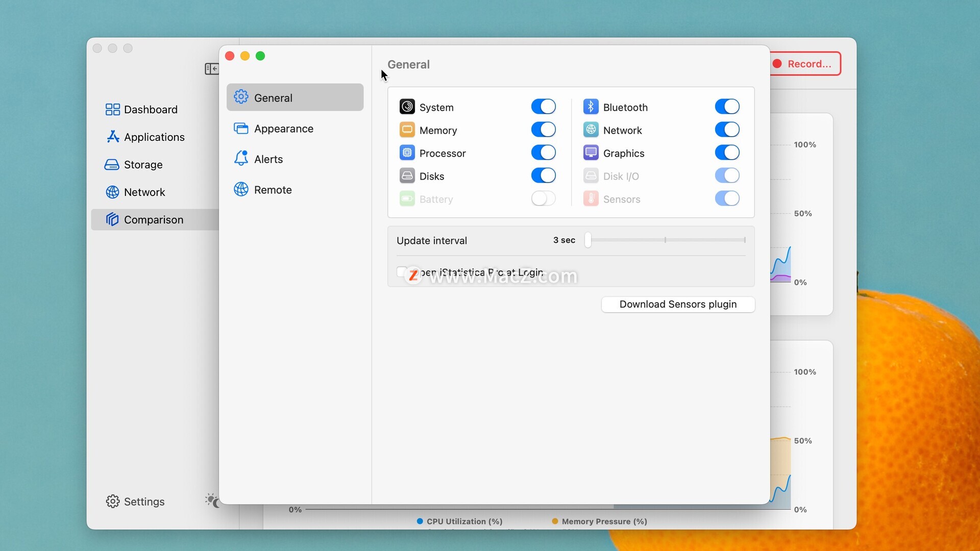Click the Bluetooth module icon
The image size is (980, 551).
click(x=591, y=107)
